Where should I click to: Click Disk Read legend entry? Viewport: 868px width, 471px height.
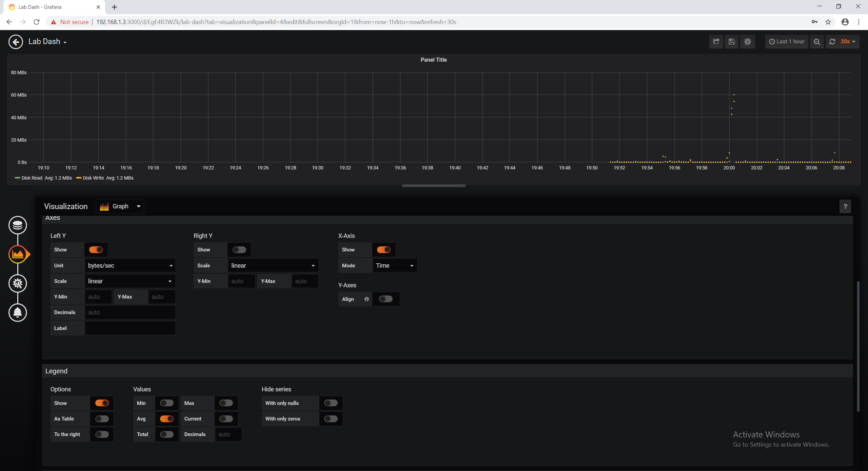[x=32, y=178]
